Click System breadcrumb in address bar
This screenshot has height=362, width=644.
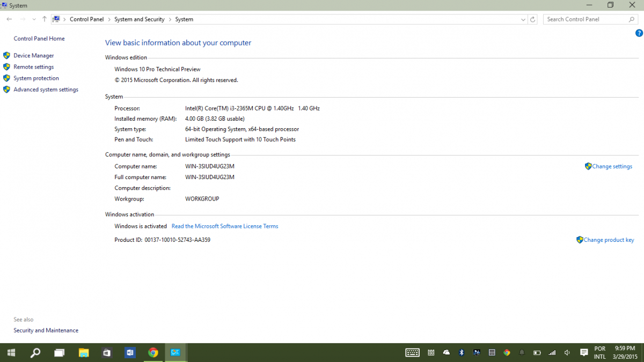(x=184, y=19)
